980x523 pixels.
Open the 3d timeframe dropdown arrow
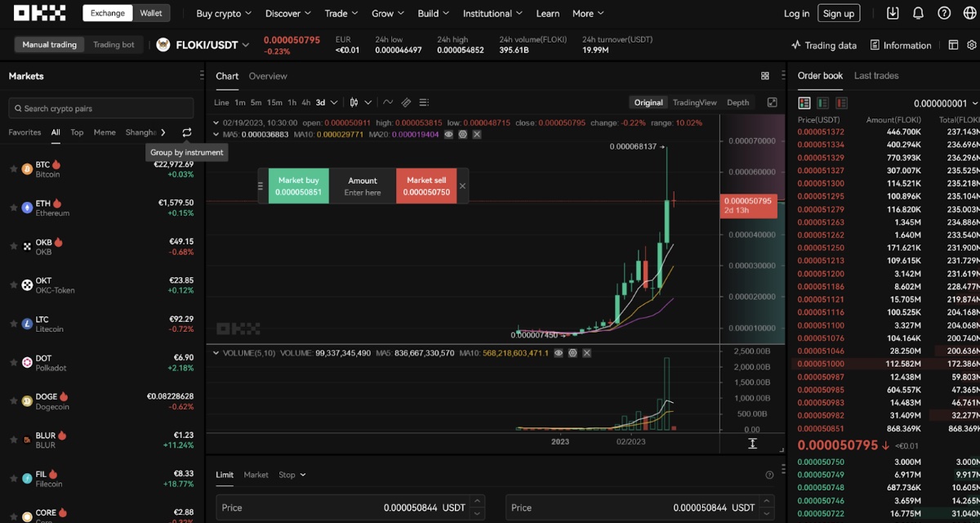pos(333,102)
